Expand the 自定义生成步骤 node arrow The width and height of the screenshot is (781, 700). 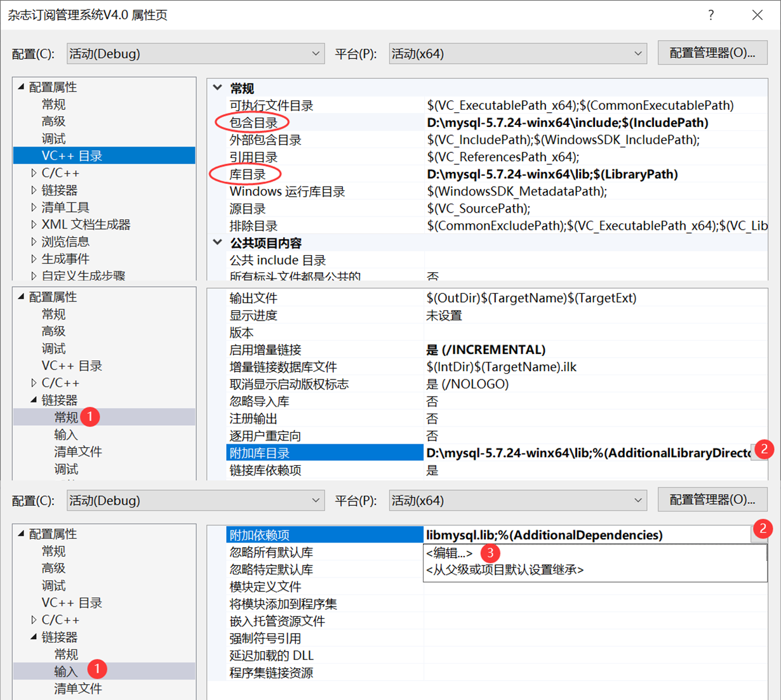pos(34,275)
